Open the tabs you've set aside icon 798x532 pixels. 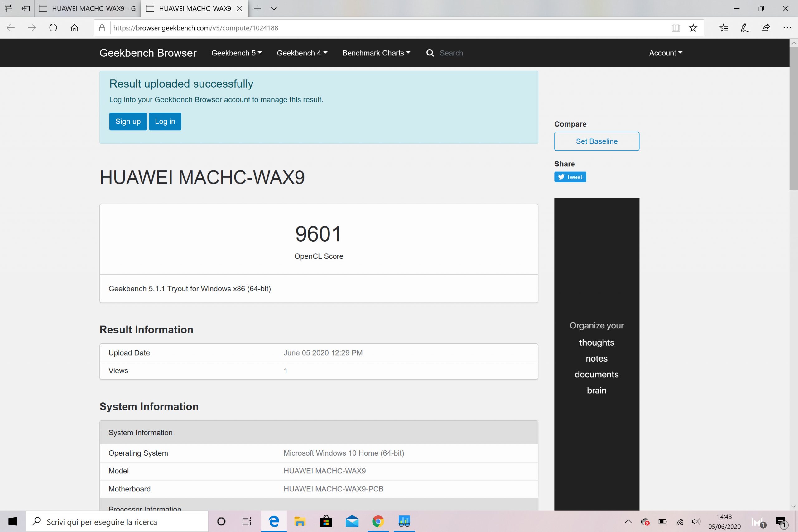[x=8, y=8]
